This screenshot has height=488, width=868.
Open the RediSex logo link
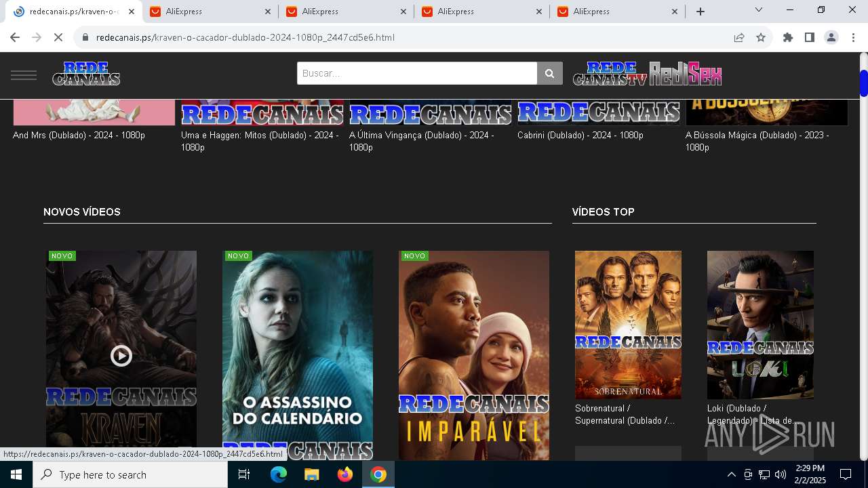[x=686, y=74]
